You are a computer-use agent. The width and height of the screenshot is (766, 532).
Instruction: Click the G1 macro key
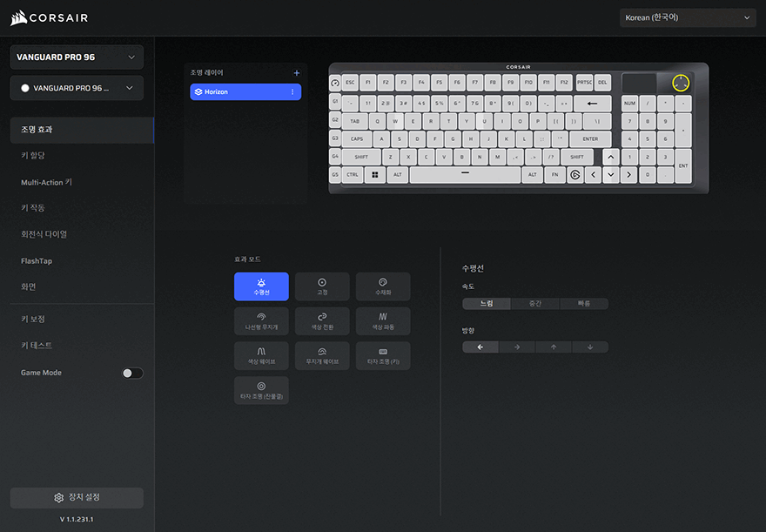click(335, 102)
